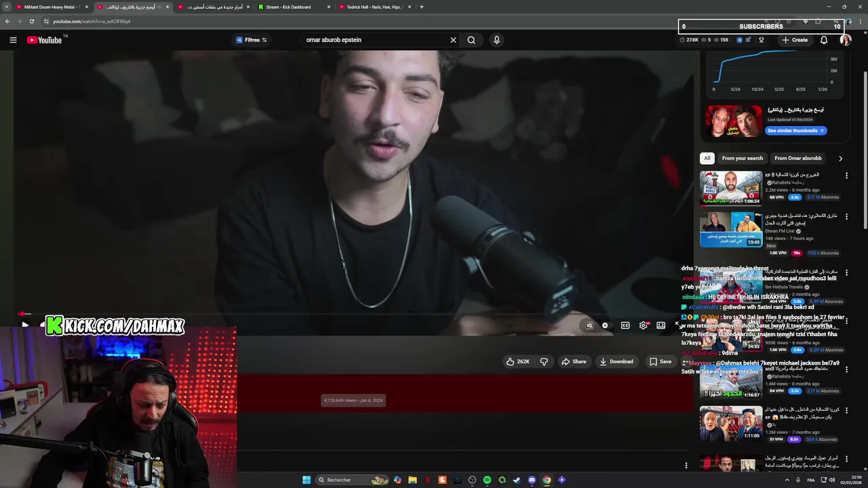Open Chrome from the taskbar
The image size is (868, 488).
point(547,480)
